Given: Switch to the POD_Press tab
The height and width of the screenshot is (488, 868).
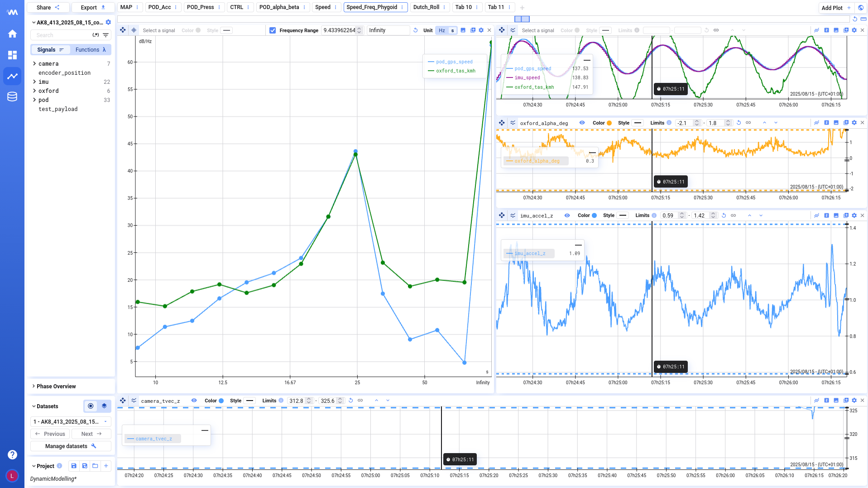Looking at the screenshot, I should tap(201, 7).
